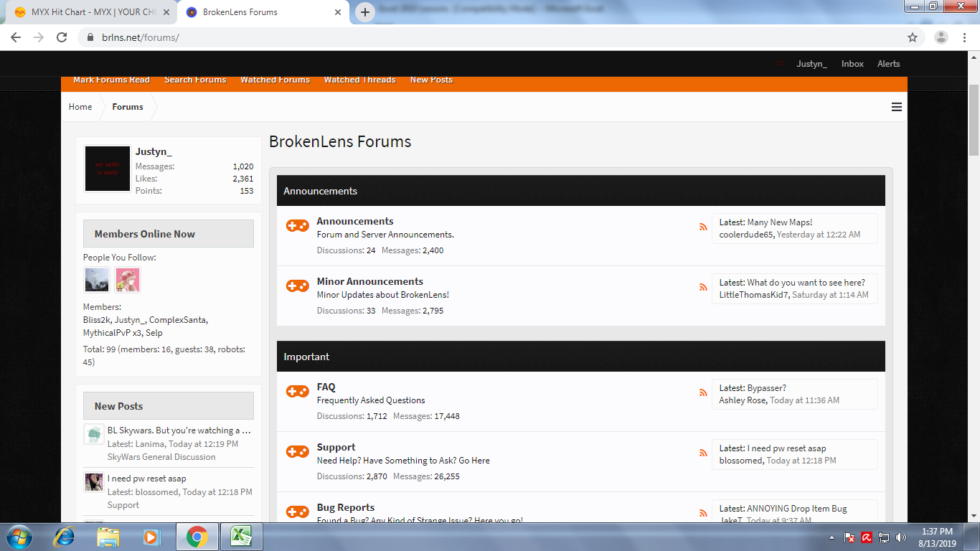The image size is (980, 551).
Task: Click the RSS feed icon for Support forum
Action: 703,453
